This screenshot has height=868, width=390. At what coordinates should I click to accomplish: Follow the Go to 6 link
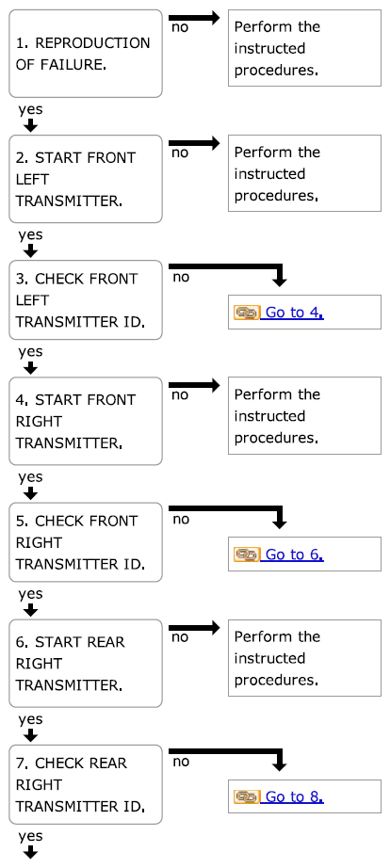click(x=292, y=555)
